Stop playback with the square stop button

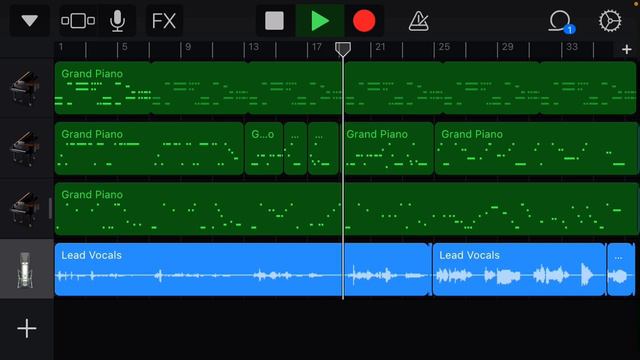(274, 20)
